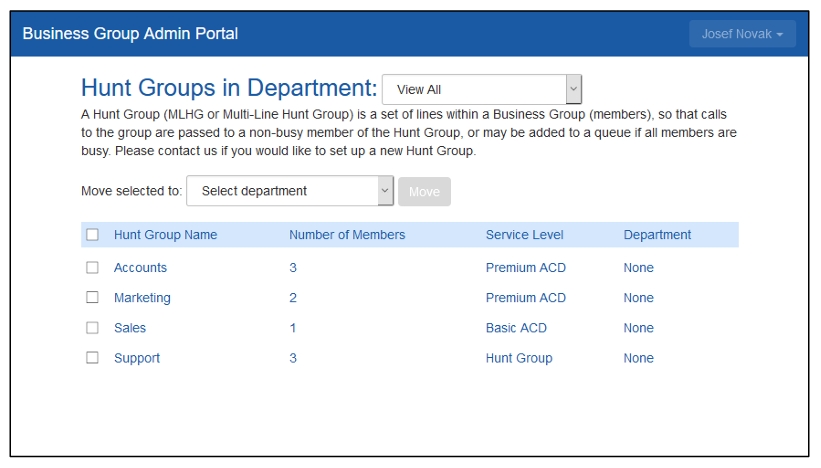The height and width of the screenshot is (468, 821).
Task: Enable the Support row checkbox
Action: 93,358
